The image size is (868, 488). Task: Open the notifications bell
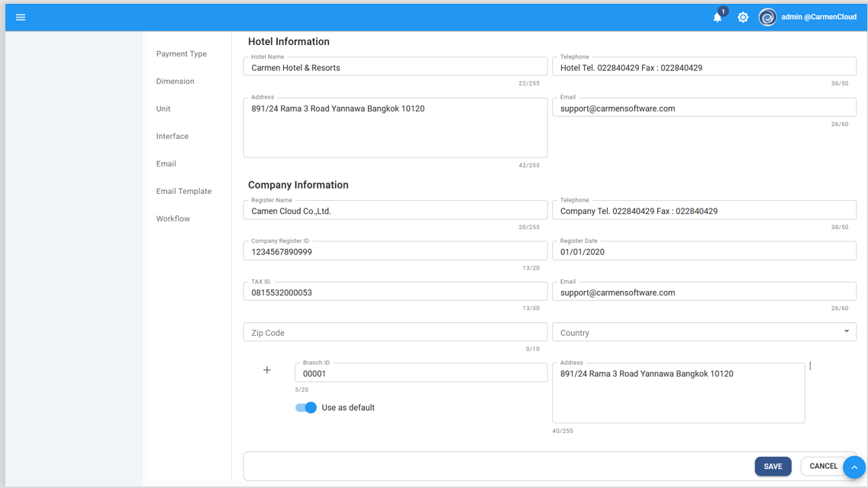718,17
